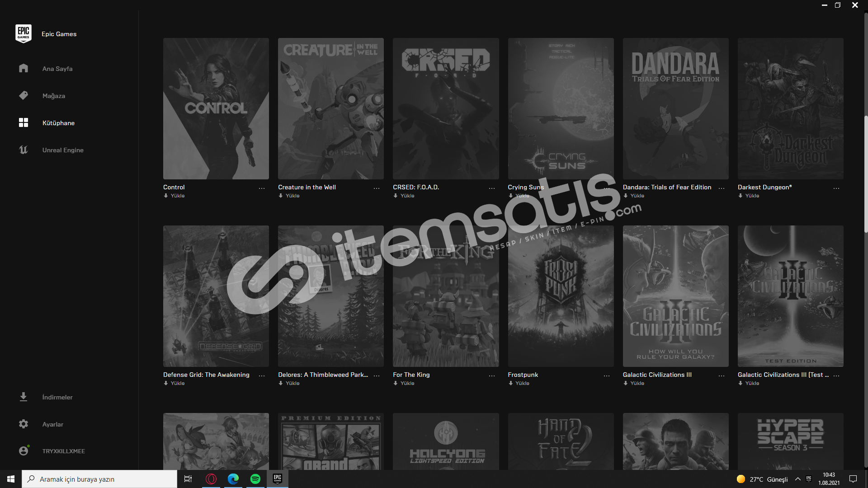The height and width of the screenshot is (488, 868).
Task: Click taskbar search field
Action: tap(99, 479)
